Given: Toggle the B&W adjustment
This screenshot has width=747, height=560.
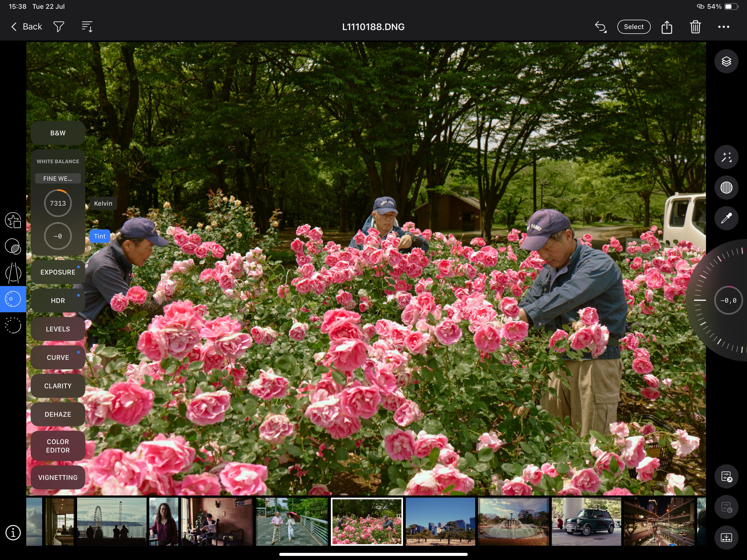Looking at the screenshot, I should point(58,133).
